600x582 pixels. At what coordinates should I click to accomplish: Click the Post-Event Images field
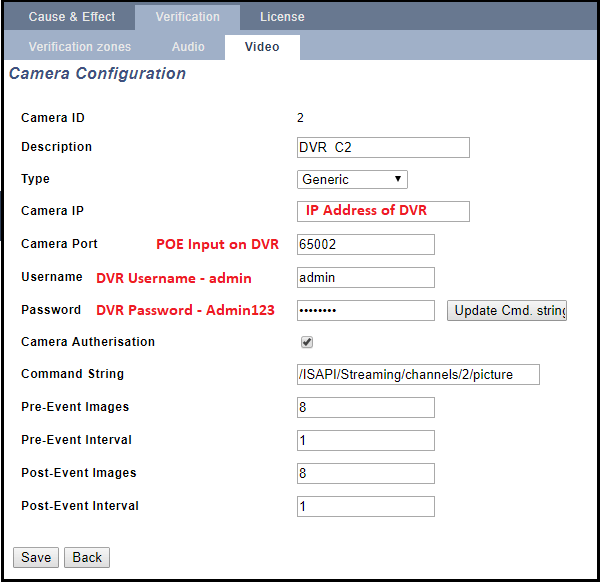[366, 473]
